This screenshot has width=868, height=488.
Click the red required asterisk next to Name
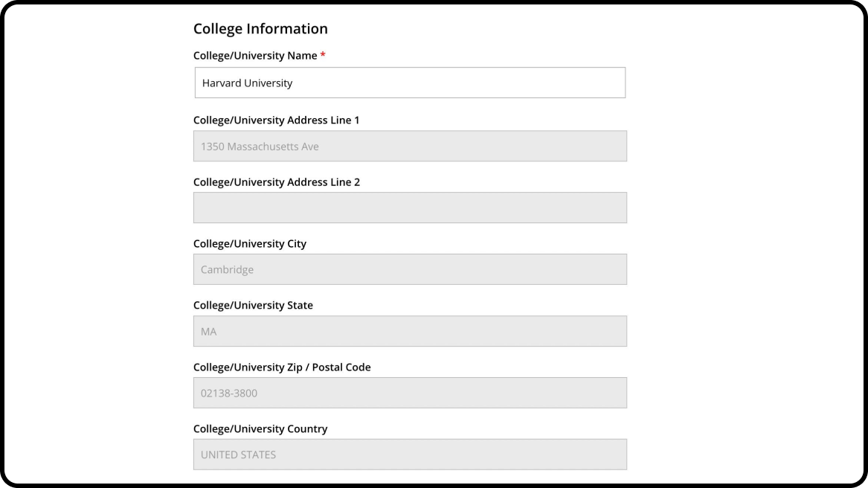pyautogui.click(x=323, y=54)
